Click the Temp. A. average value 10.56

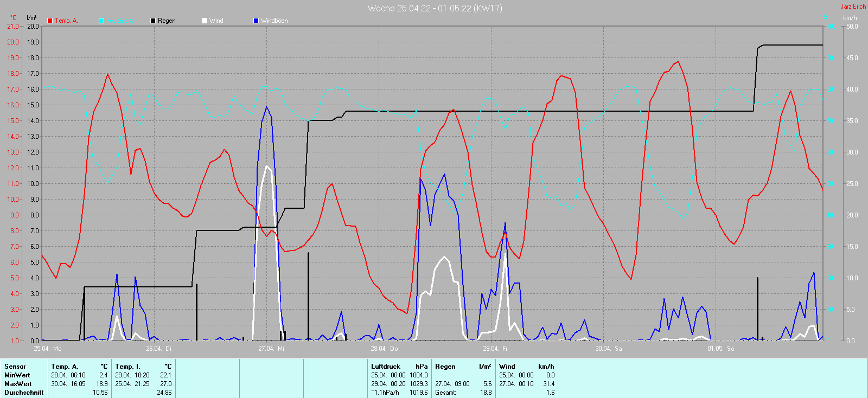tap(100, 393)
